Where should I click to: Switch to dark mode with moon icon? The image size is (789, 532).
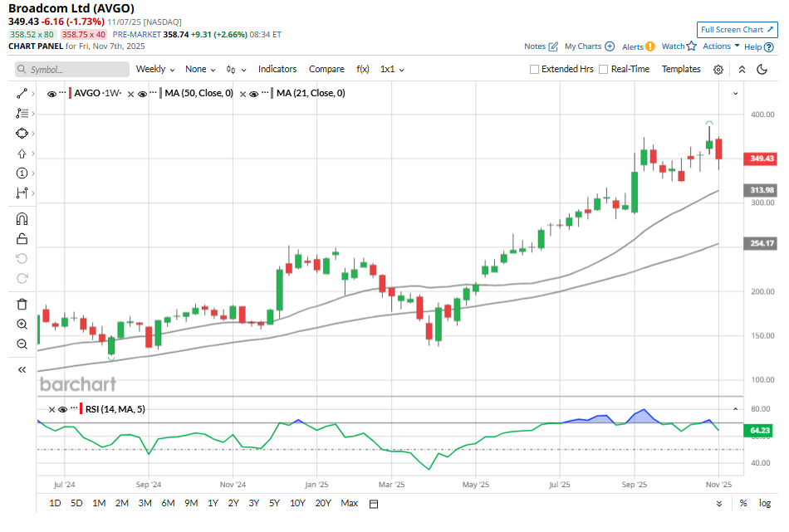coord(762,70)
